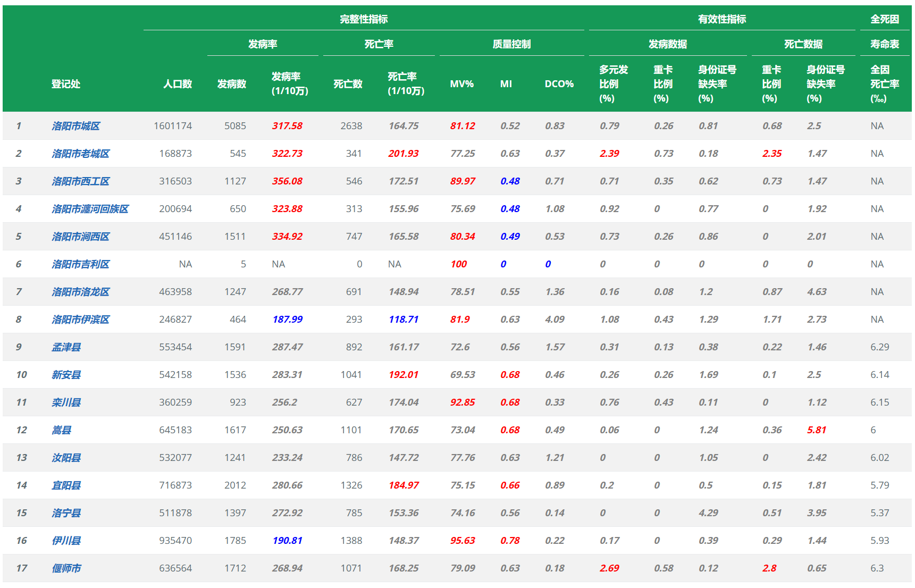The height and width of the screenshot is (588, 915).
Task: Select the 洛阳市瀍河回族区 link
Action: 90,209
